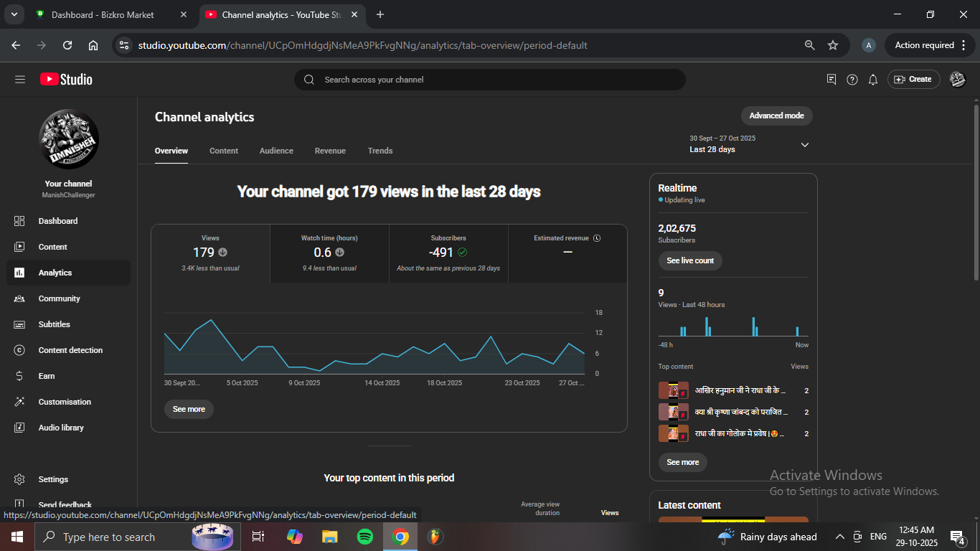Viewport: 980px width, 551px height.
Task: Open Customisation in the sidebar
Action: pyautogui.click(x=65, y=402)
